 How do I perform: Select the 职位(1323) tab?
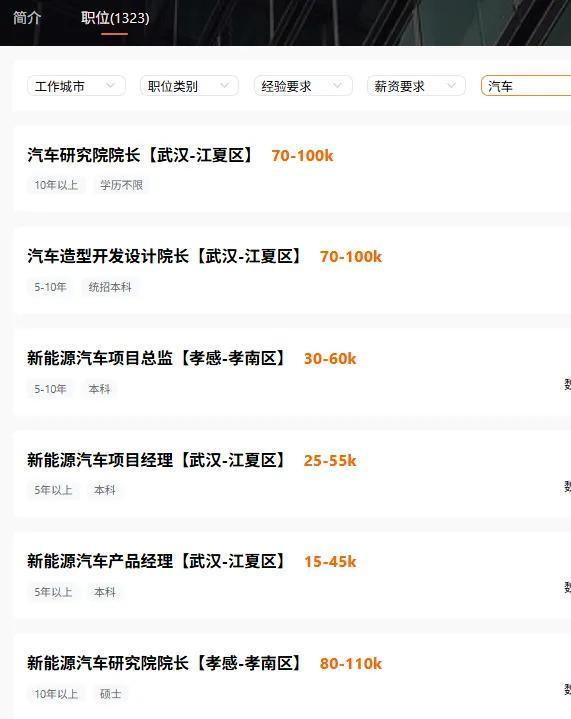[115, 18]
